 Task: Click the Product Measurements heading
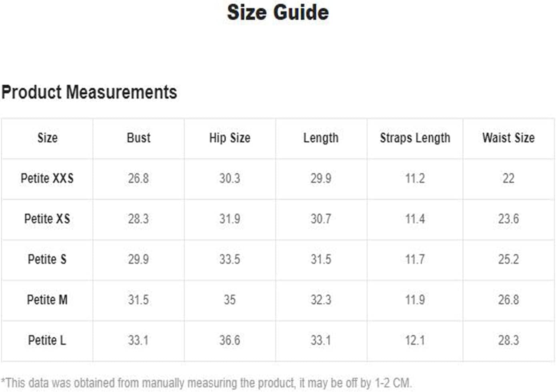click(89, 92)
